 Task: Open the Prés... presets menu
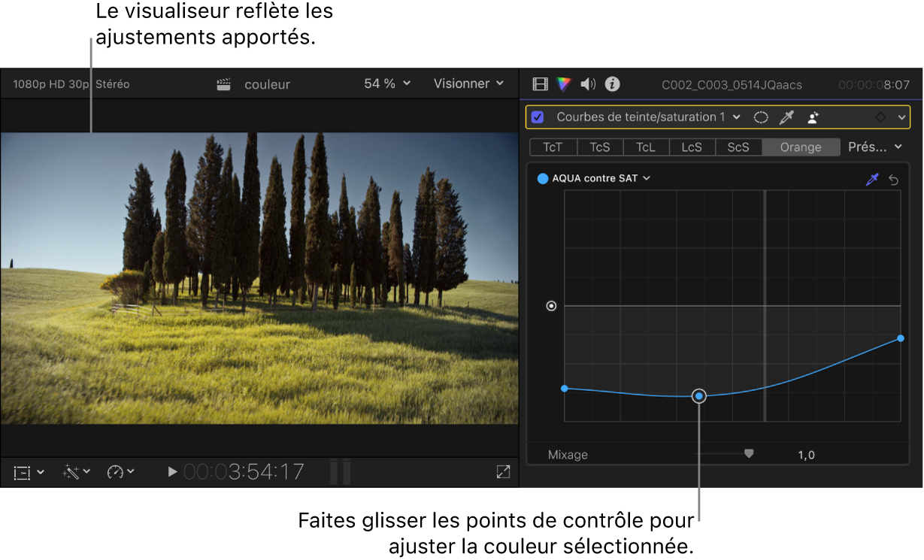[x=875, y=147]
